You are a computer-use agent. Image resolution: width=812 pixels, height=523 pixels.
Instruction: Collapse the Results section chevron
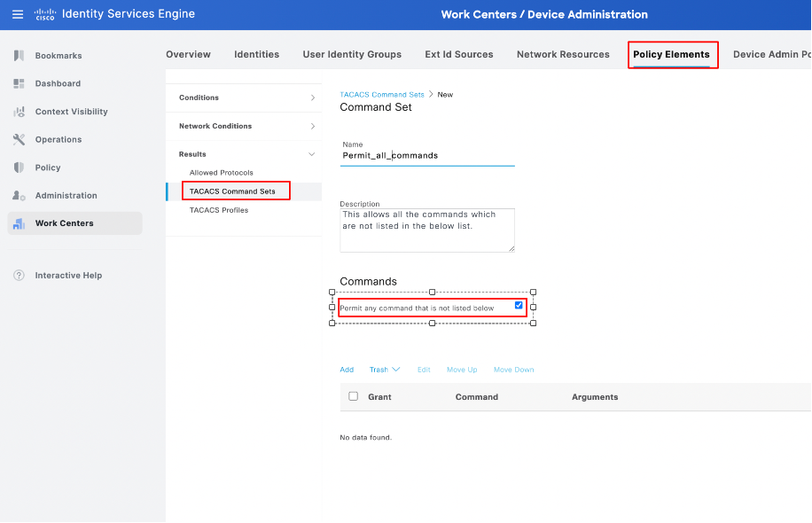[x=312, y=154]
